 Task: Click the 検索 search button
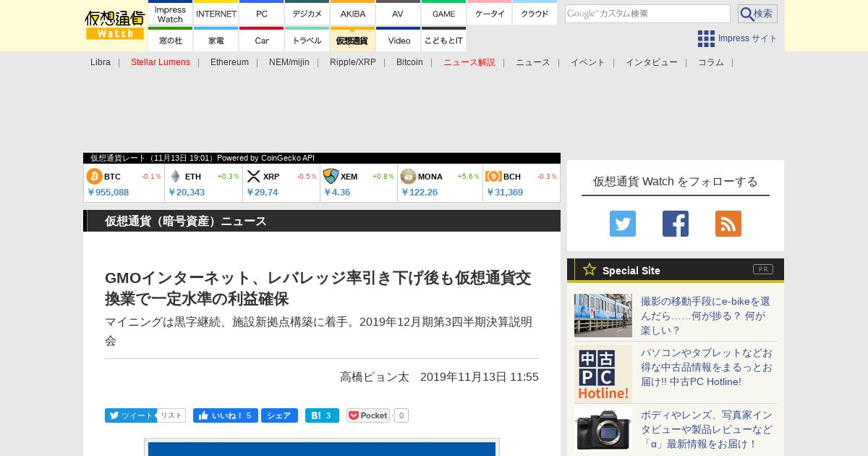[757, 14]
